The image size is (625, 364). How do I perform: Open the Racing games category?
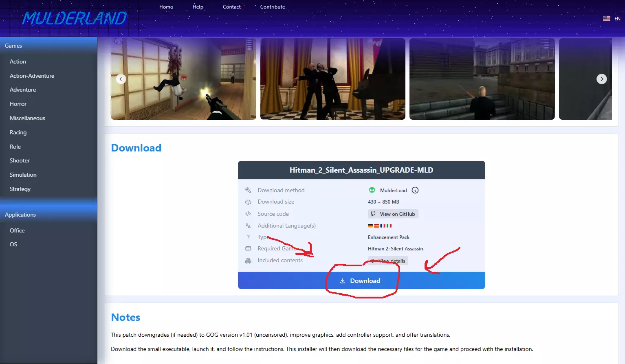18,132
